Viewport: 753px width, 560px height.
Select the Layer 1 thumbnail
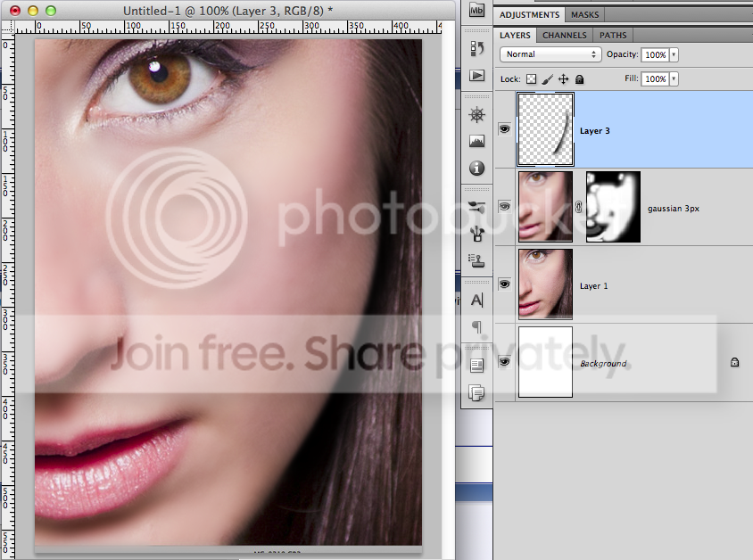545,284
